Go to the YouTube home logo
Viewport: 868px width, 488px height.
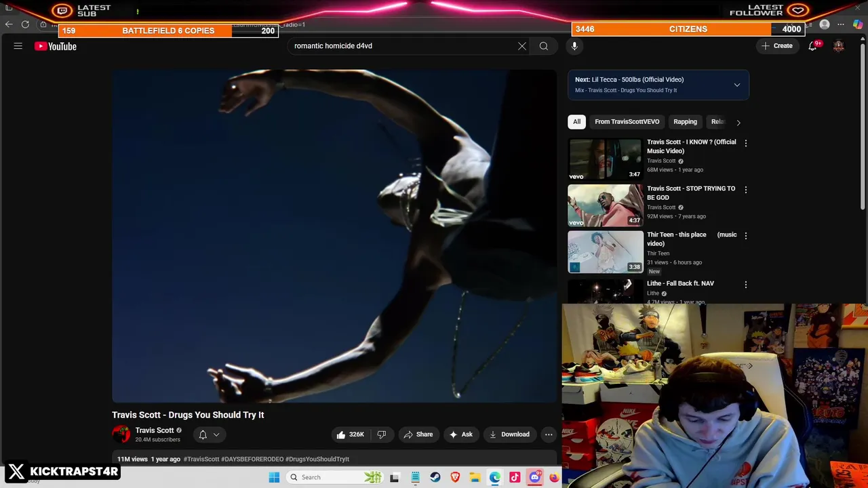(x=56, y=46)
